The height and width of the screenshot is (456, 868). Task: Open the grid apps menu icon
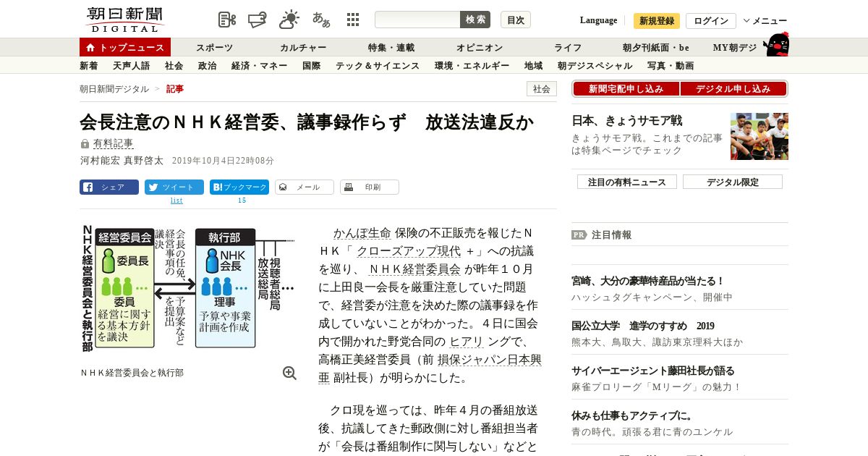(353, 20)
